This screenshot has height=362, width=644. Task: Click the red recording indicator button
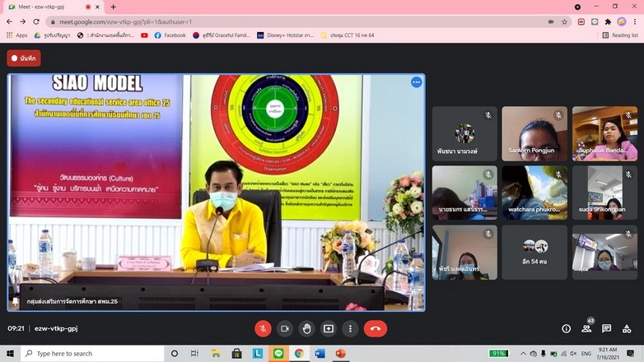[x=24, y=58]
